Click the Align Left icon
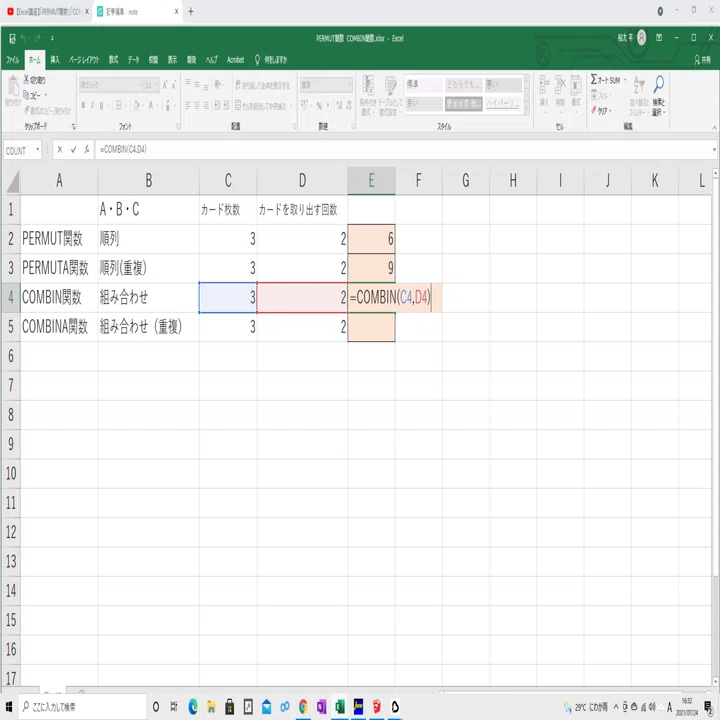 pos(188,105)
